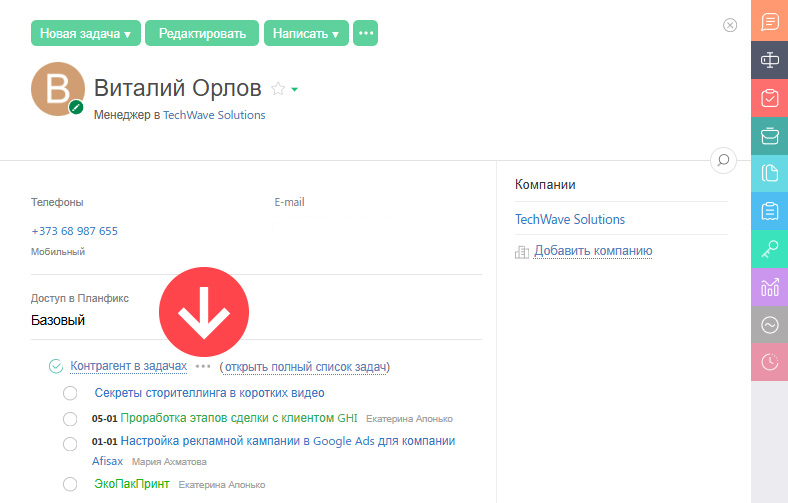788x503 pixels.
Task: Click the building icon next to Добавить компанию
Action: click(x=522, y=251)
